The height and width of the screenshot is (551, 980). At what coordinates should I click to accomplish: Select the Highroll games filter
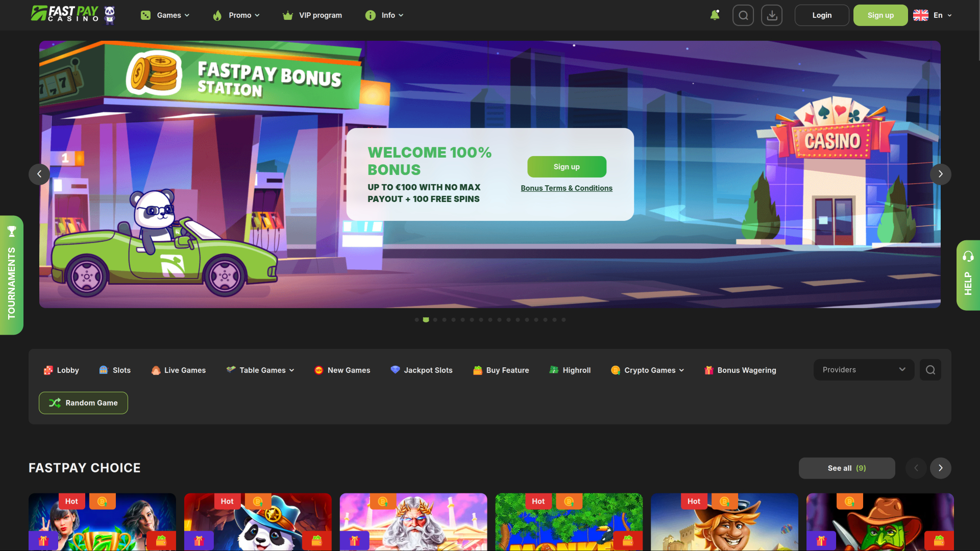click(x=570, y=370)
